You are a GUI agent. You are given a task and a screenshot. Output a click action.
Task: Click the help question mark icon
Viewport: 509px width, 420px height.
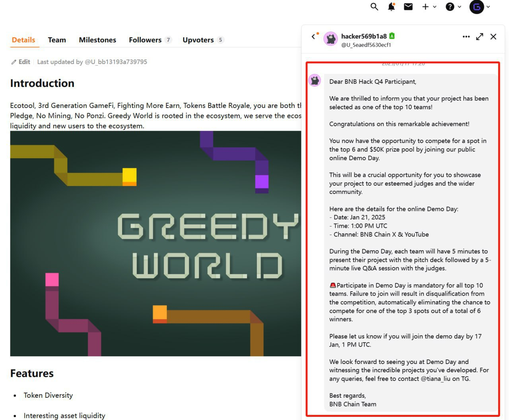[450, 7]
